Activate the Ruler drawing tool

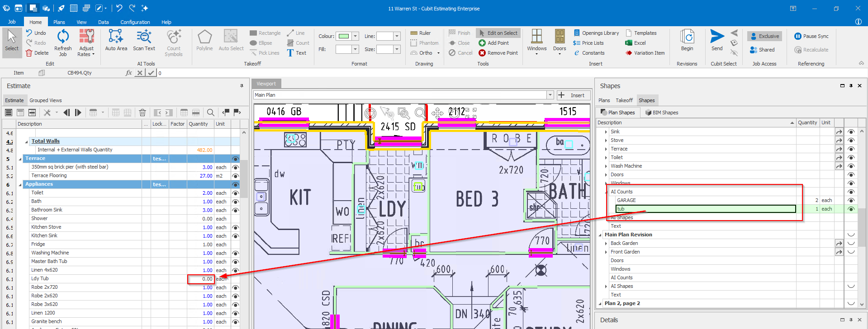tap(420, 33)
